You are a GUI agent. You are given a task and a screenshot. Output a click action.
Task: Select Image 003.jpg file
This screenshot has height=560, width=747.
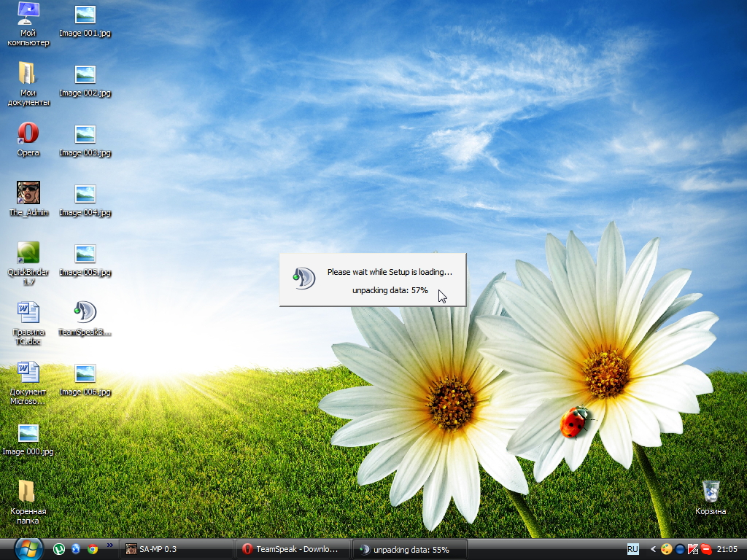coord(85,141)
